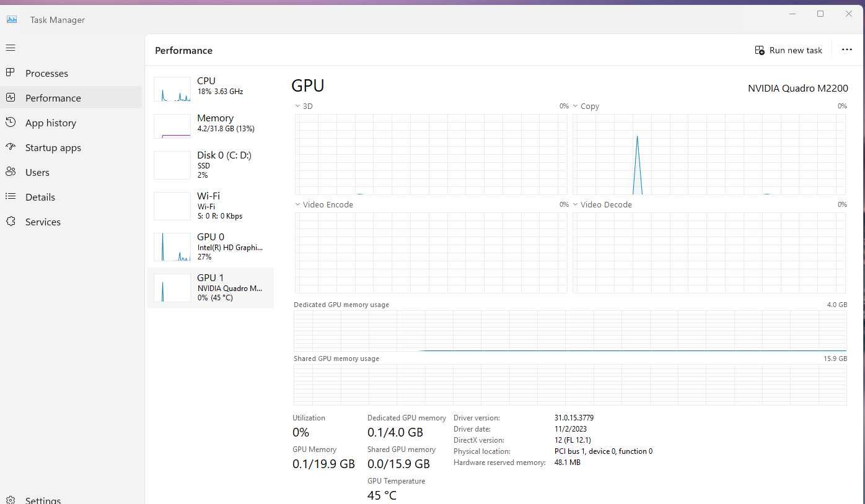
Task: Select the CPU performance graph thumbnail
Action: click(x=172, y=89)
